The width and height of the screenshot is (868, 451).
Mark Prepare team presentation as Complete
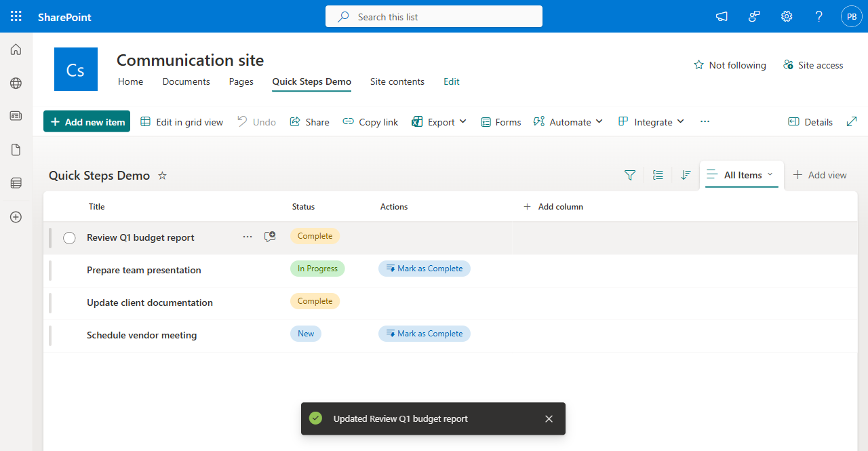point(425,269)
